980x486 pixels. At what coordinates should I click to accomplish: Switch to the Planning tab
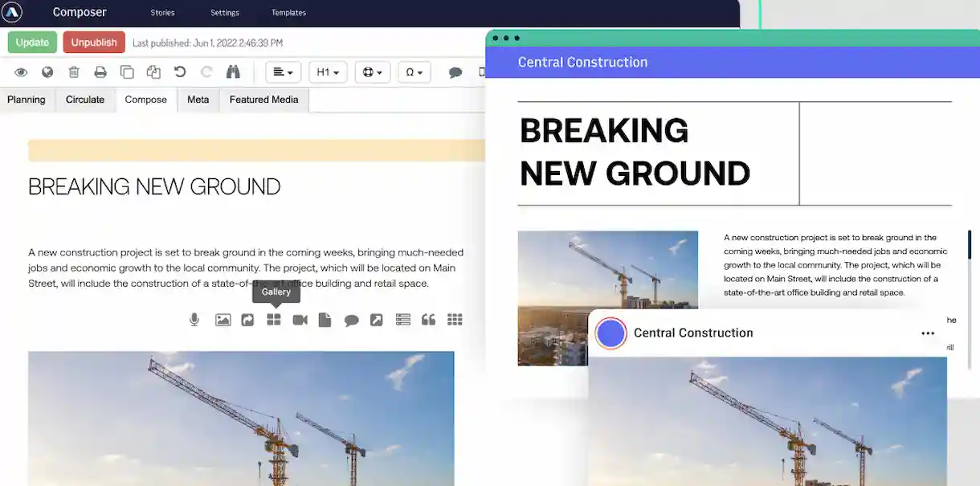[27, 100]
